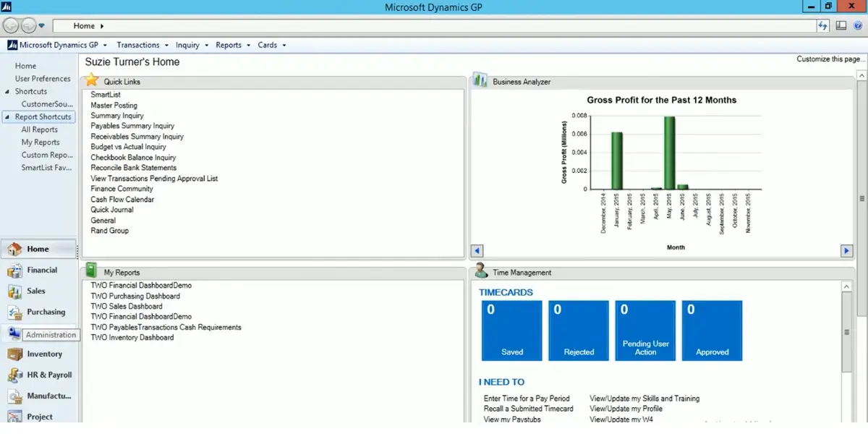Open the SmartList quick link
The width and height of the screenshot is (868, 434).
tap(106, 95)
